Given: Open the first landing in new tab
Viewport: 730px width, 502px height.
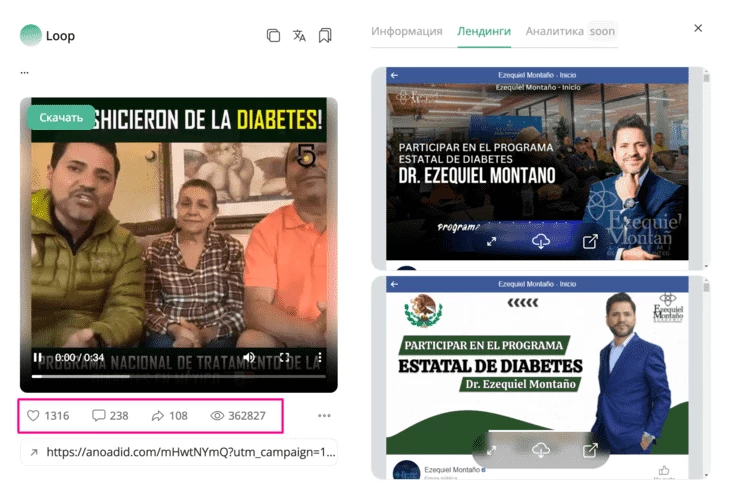Looking at the screenshot, I should coord(590,241).
